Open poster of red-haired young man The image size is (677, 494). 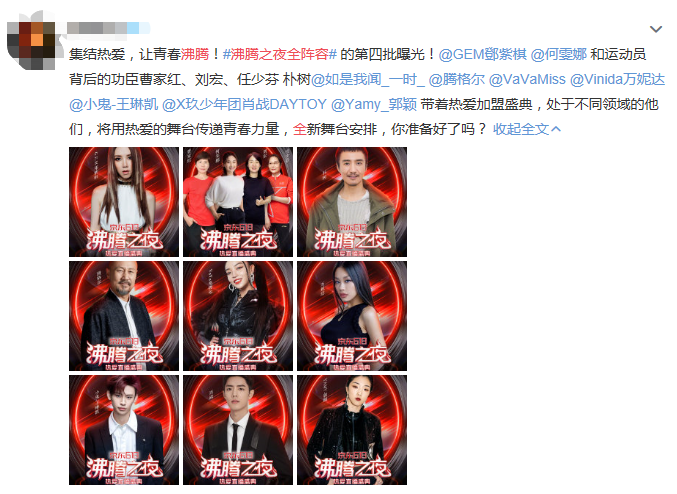124,430
